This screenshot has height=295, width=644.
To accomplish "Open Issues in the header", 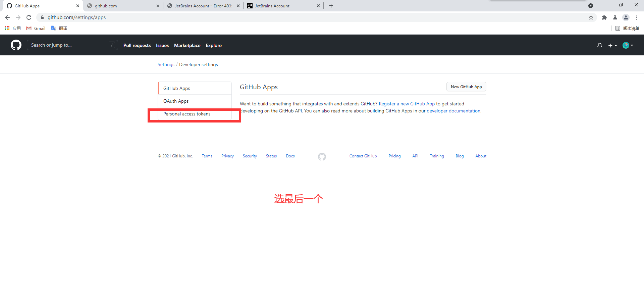I will (162, 45).
